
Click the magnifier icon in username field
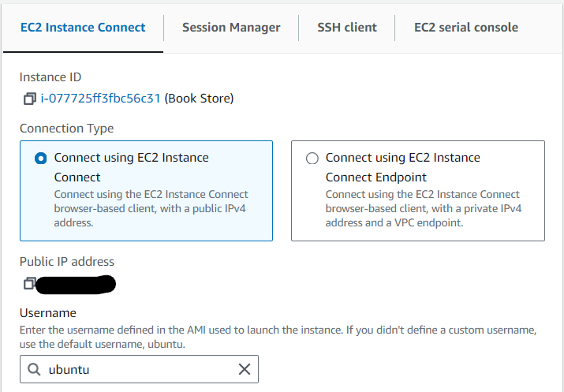(34, 369)
